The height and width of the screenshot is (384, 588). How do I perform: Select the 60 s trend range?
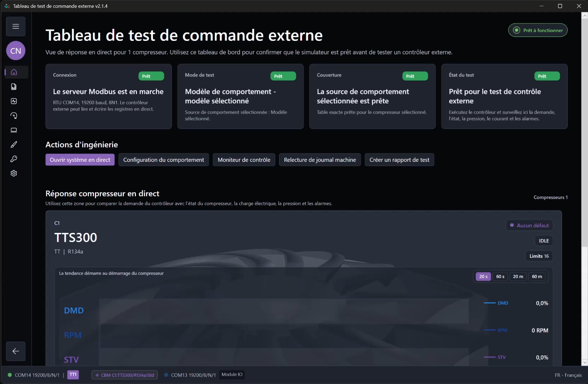click(500, 277)
